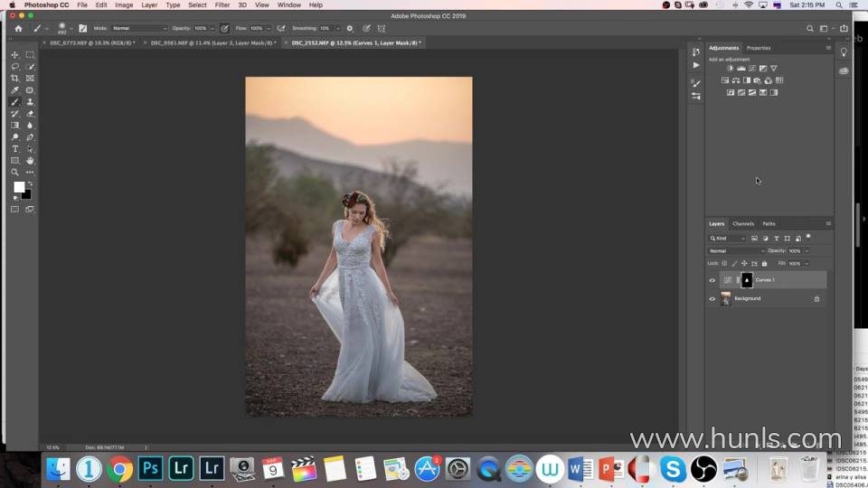Select the Lasso tool
This screenshot has width=868, height=488.
[15, 66]
